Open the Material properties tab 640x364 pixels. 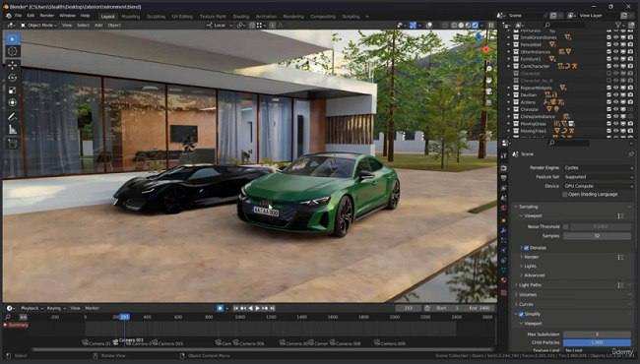tap(504, 280)
